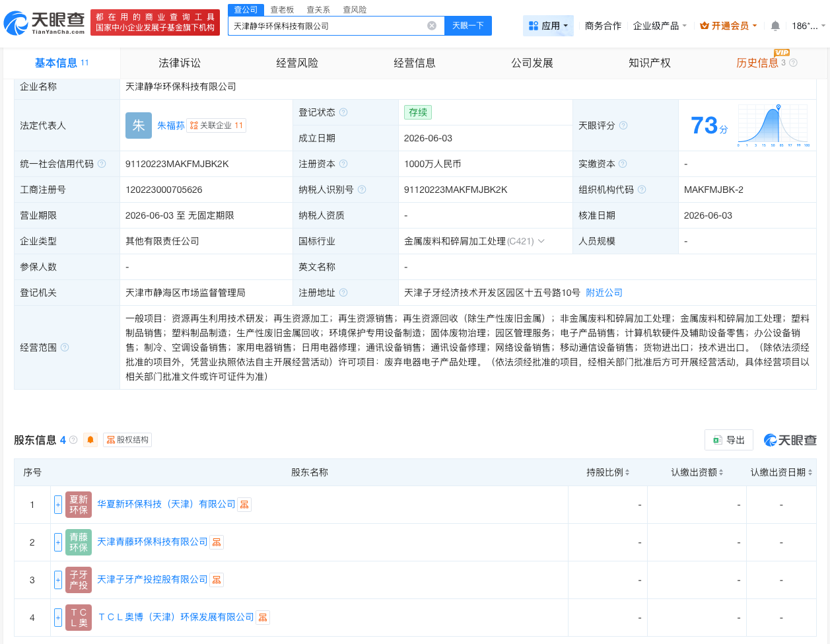Image resolution: width=830 pixels, height=644 pixels.
Task: Show help icon beside 天眼评分
Action: coord(623,125)
